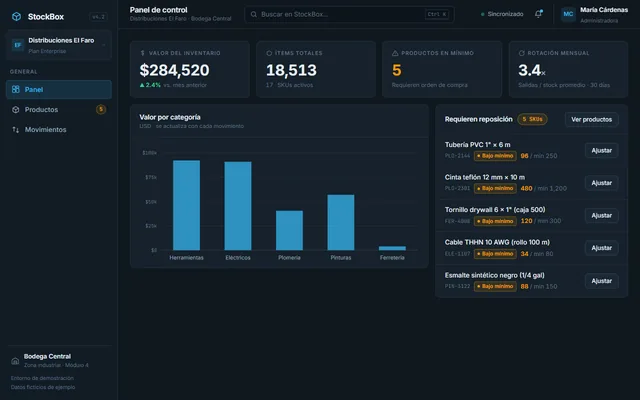
Task: Click the warehouse icon beside Bodega Central
Action: point(15,361)
